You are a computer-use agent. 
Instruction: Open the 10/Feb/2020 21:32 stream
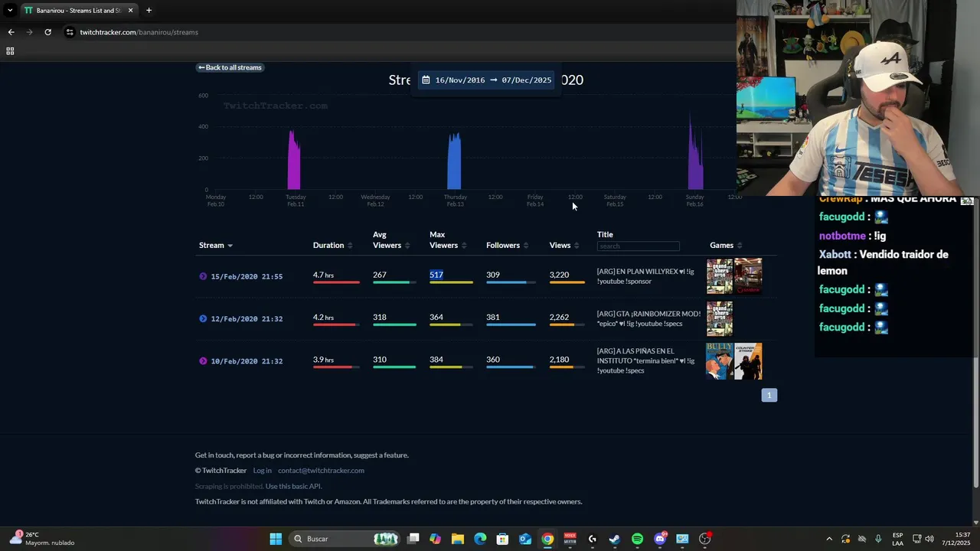(x=247, y=361)
